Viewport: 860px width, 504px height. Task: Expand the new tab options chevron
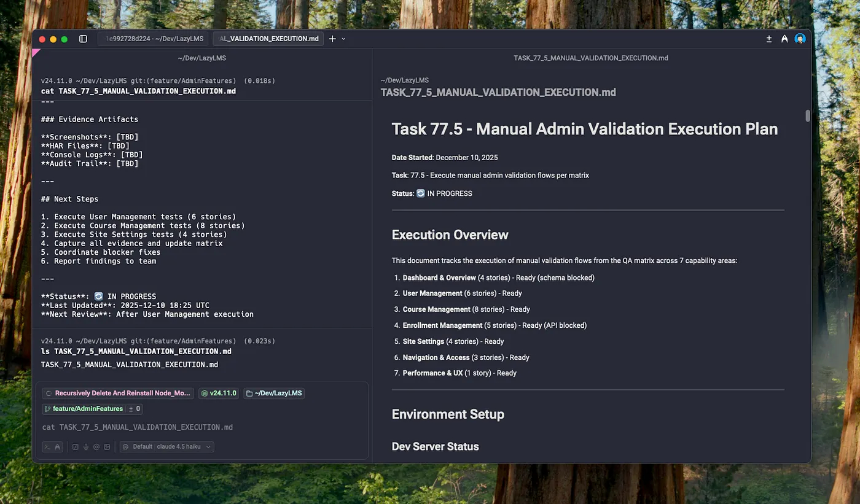click(343, 39)
